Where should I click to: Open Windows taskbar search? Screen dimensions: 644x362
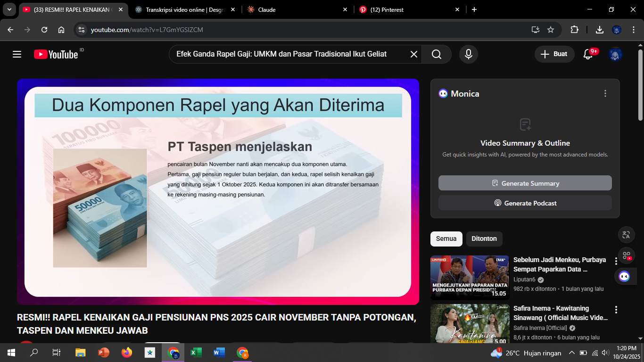(x=34, y=353)
